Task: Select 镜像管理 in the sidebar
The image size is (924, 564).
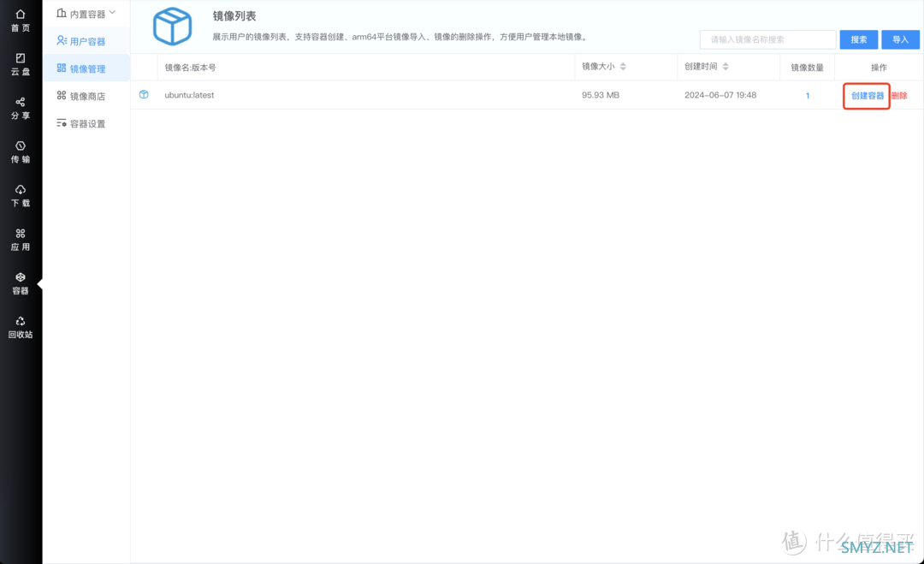Action: pos(86,68)
